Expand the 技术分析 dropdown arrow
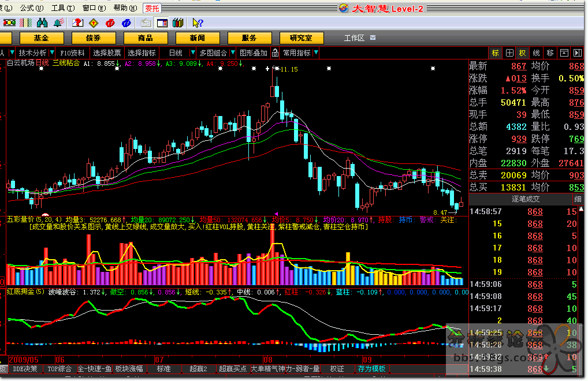The image size is (588, 381). 52,53
